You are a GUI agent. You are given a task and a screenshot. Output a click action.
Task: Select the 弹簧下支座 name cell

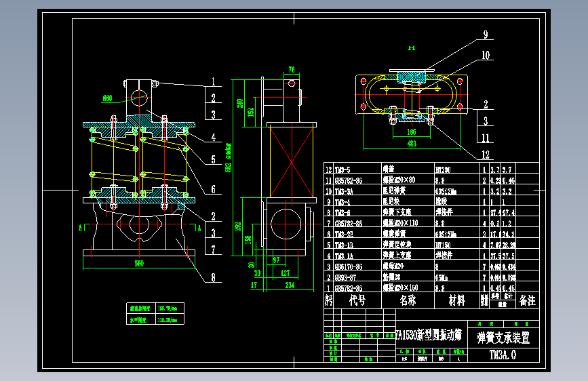397,212
